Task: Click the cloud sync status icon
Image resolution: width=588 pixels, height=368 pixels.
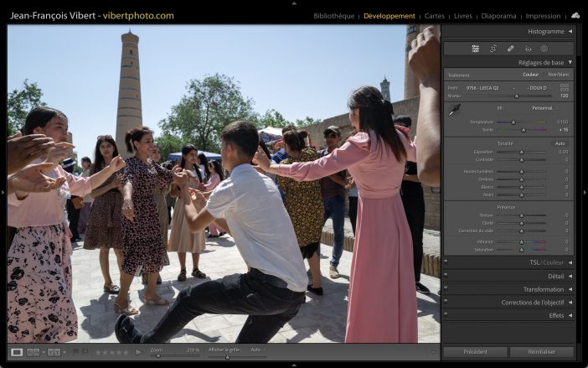Action: coord(575,15)
